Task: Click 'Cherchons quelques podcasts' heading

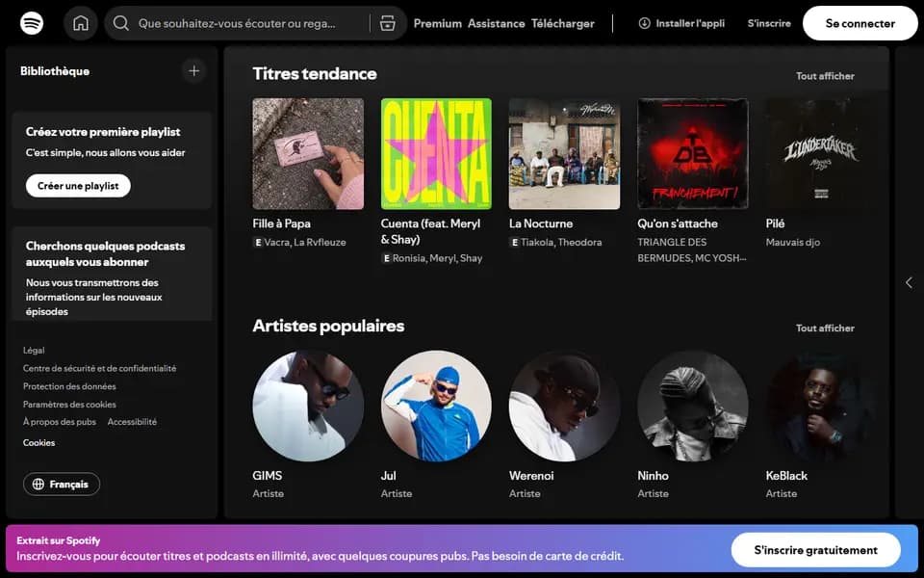Action: click(106, 253)
